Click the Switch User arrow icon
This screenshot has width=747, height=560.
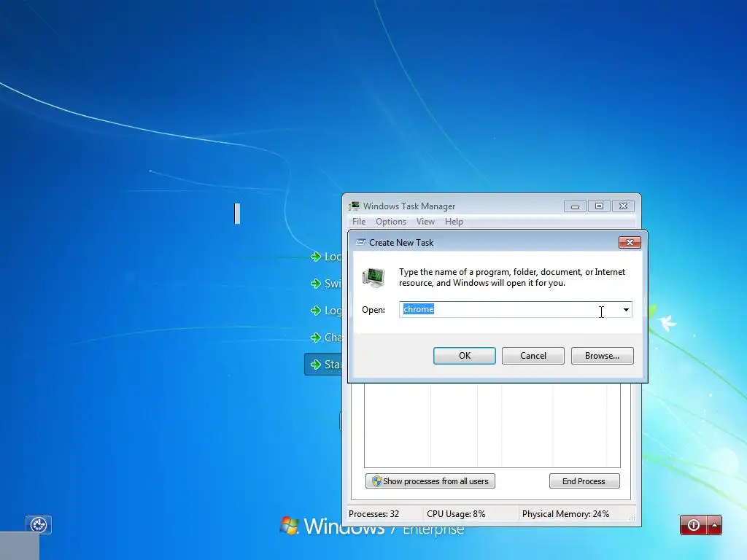(315, 284)
